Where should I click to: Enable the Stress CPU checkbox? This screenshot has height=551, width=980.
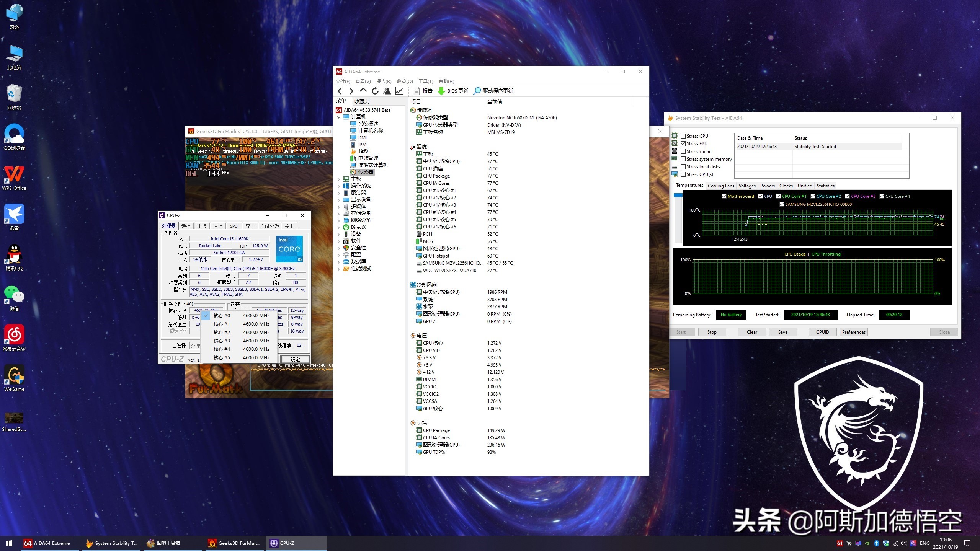click(683, 136)
